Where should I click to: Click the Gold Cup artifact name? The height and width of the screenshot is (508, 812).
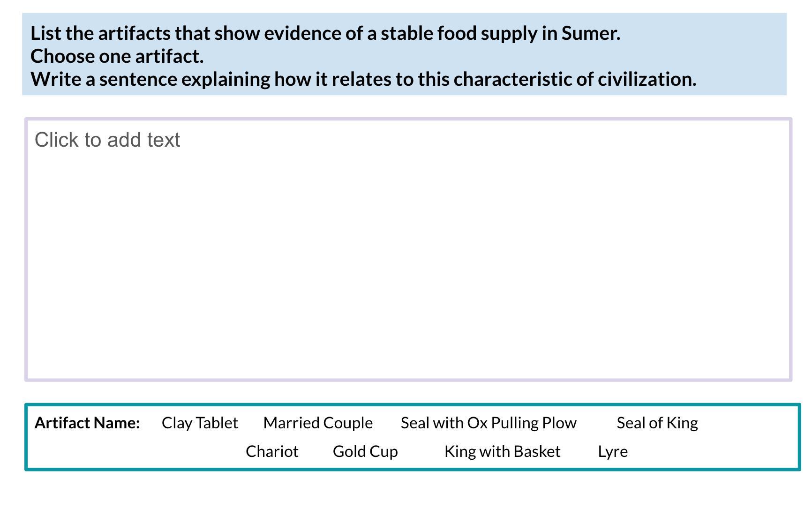point(365,451)
